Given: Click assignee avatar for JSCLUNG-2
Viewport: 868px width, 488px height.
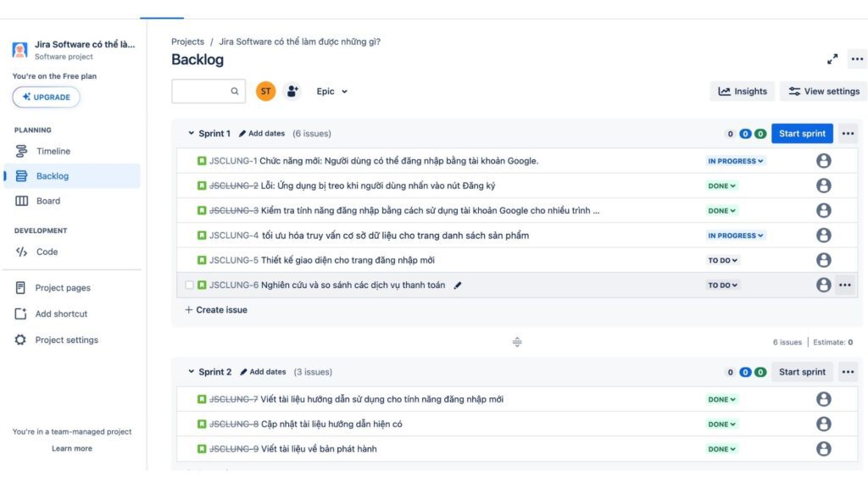Looking at the screenshot, I should [824, 186].
